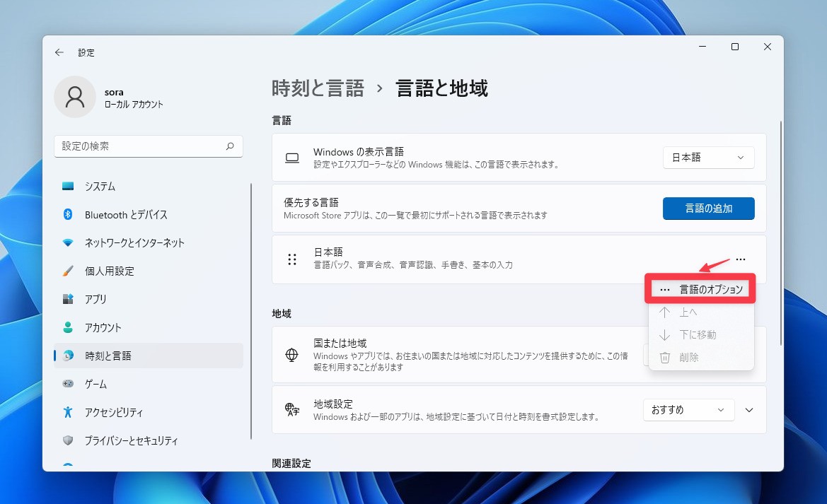Open ネットワークとインターネット settings
This screenshot has height=504, width=827.
tap(148, 242)
